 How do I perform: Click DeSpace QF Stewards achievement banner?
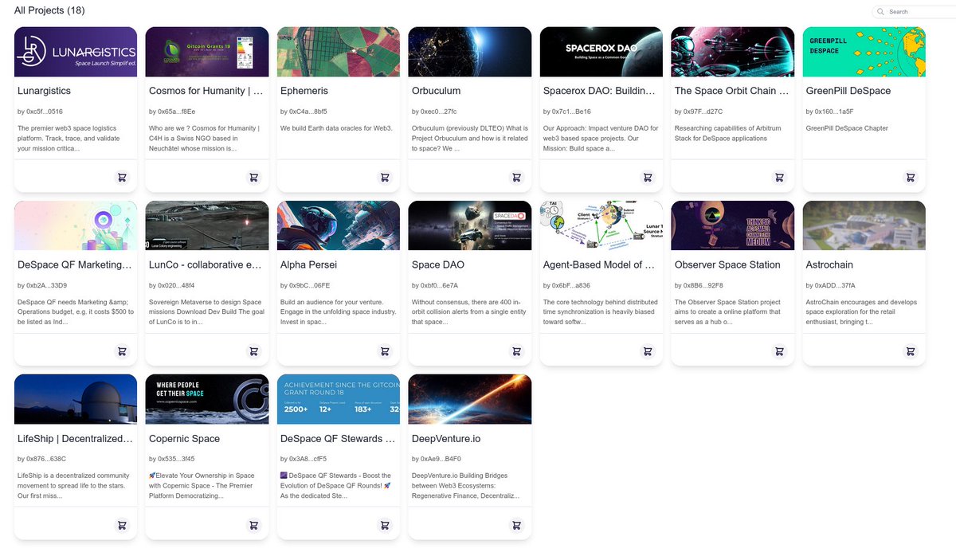[x=339, y=399]
